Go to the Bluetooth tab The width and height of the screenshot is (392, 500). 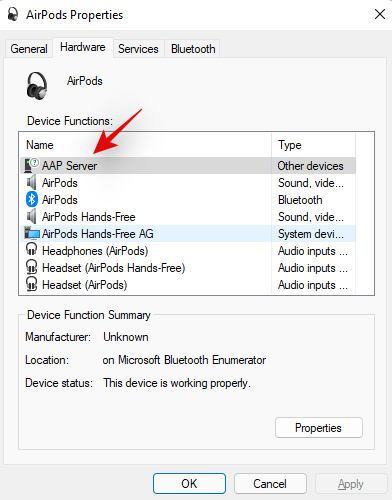(x=193, y=49)
